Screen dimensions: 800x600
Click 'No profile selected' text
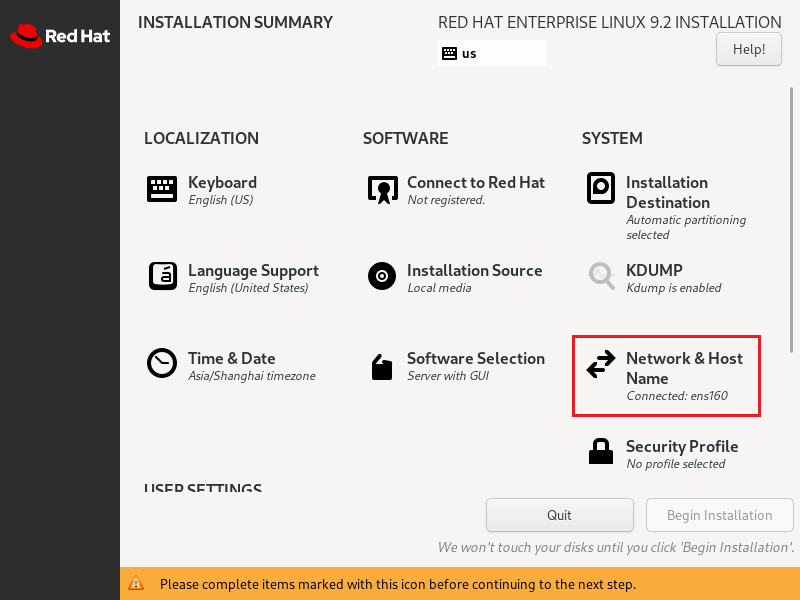(676, 464)
